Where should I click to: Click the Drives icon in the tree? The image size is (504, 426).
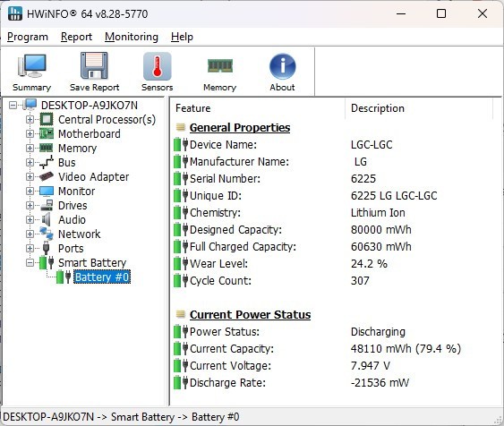[47, 205]
